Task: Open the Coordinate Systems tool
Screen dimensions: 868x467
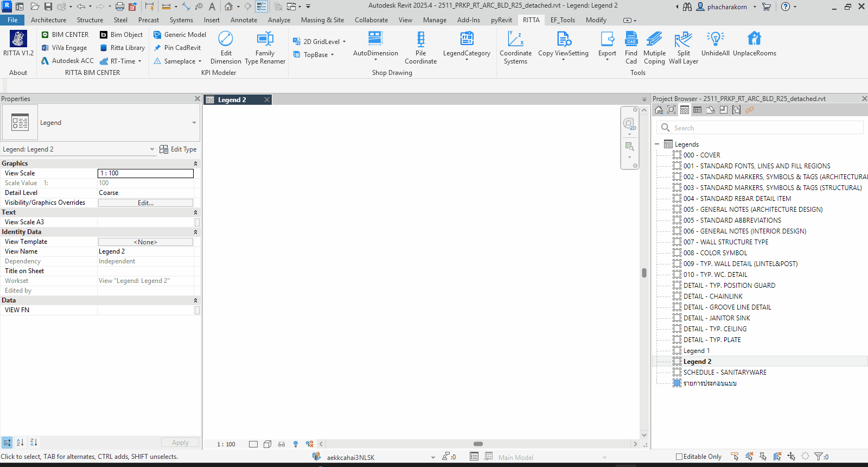Action: pyautogui.click(x=515, y=39)
